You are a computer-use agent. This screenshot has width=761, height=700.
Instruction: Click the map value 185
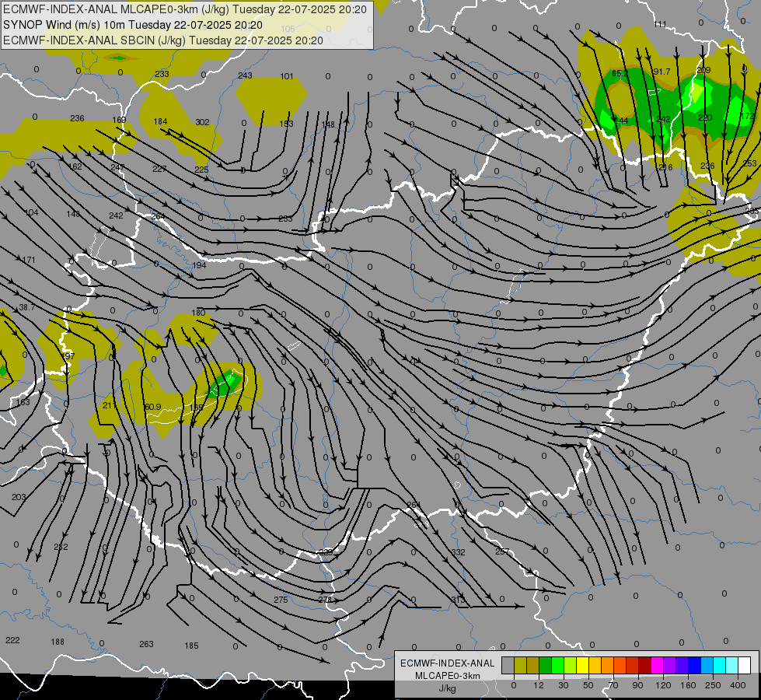pos(191,646)
